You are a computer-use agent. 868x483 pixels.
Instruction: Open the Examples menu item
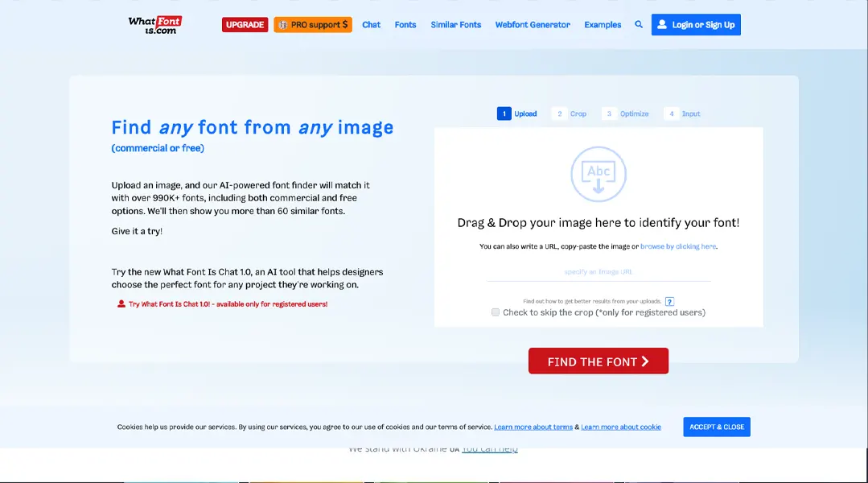(x=603, y=24)
